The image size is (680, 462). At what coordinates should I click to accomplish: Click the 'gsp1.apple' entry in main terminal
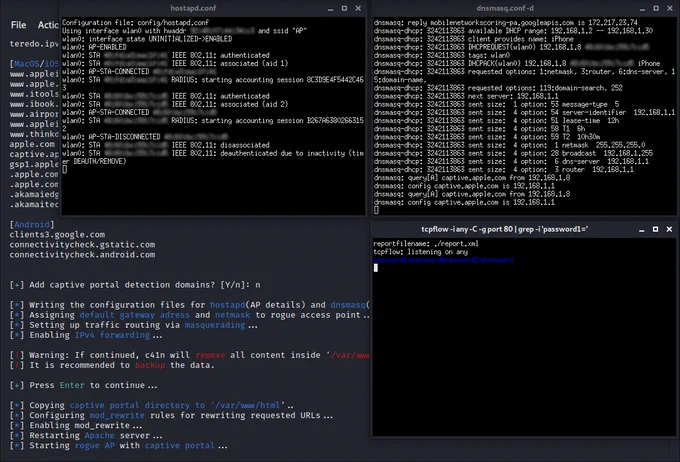(x=34, y=164)
